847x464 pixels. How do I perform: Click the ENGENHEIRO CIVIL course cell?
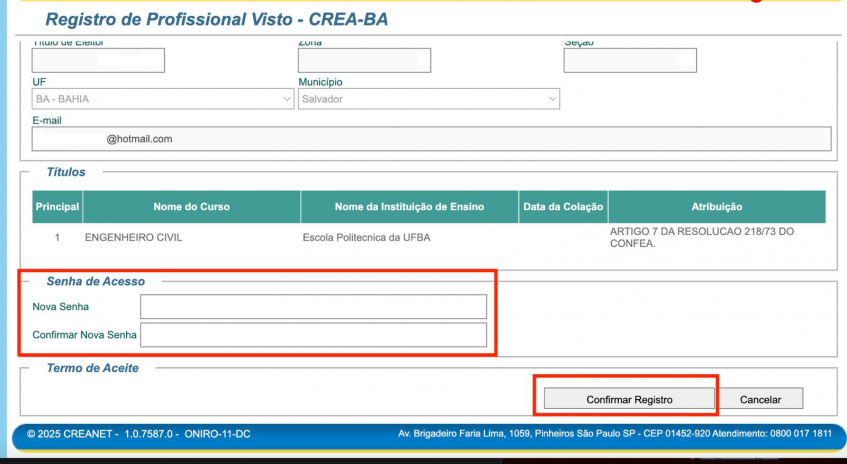tap(133, 238)
